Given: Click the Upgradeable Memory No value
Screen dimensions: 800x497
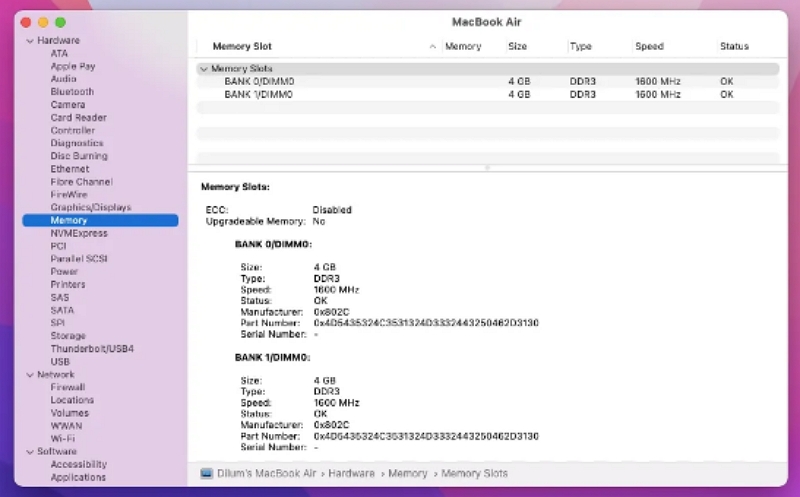Looking at the screenshot, I should [319, 221].
